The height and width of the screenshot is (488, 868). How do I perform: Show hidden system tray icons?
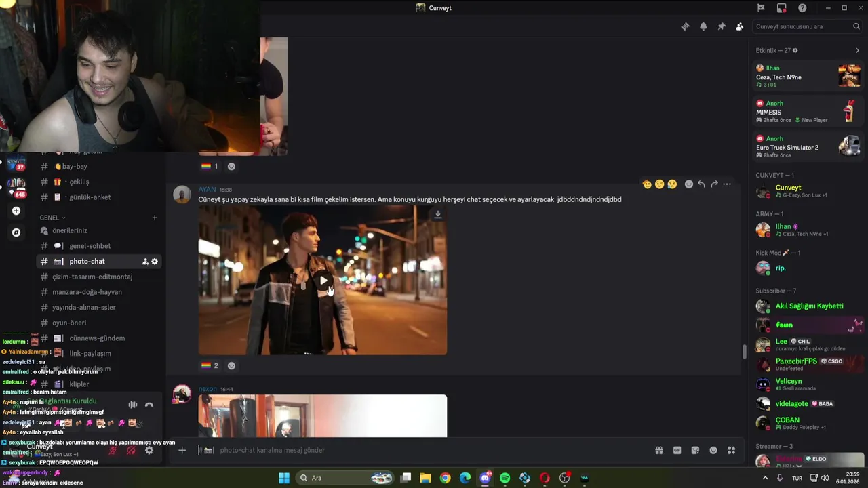766,478
